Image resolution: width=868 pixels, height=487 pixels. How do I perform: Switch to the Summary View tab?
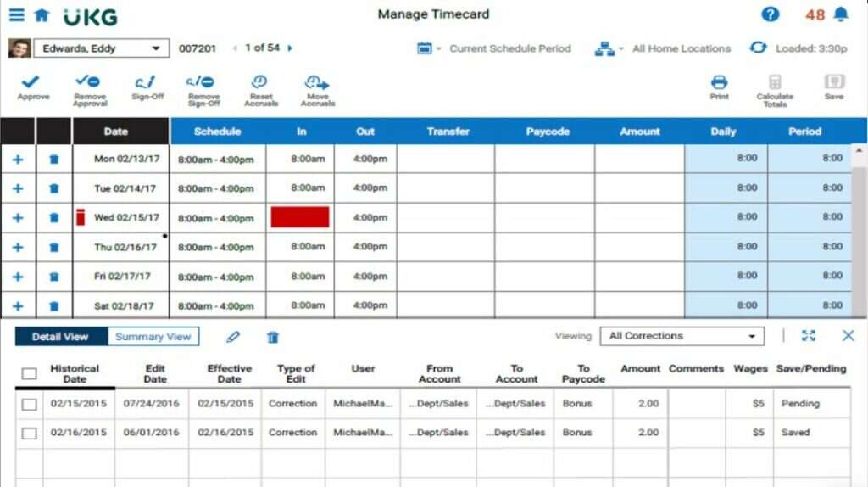pyautogui.click(x=153, y=337)
